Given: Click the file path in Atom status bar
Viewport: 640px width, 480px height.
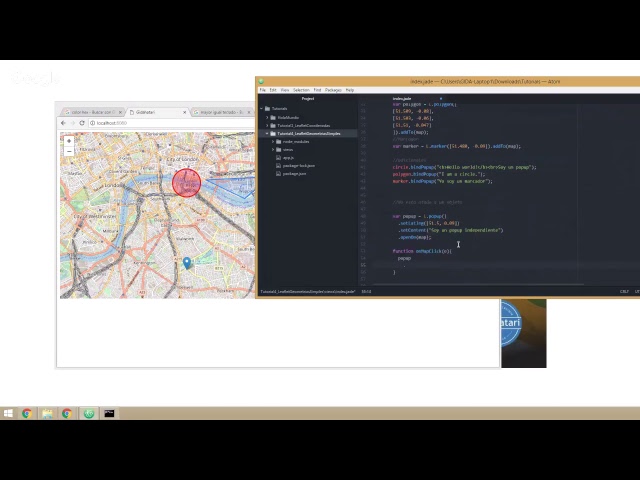Looking at the screenshot, I should pyautogui.click(x=308, y=291).
